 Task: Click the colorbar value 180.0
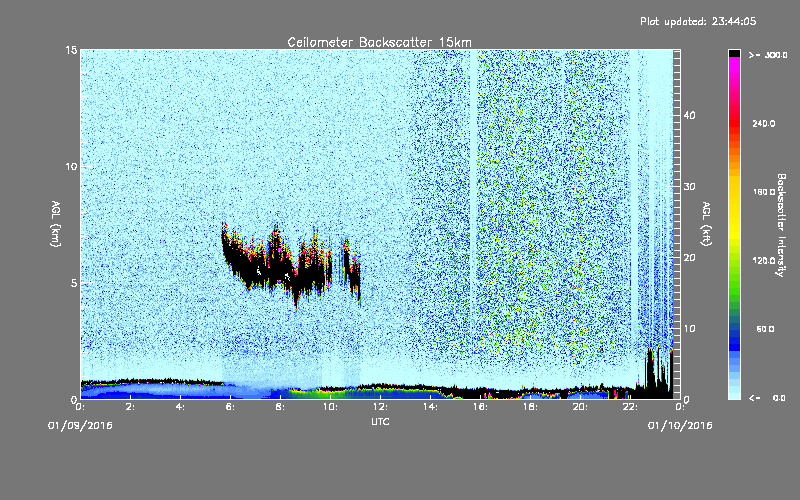click(x=764, y=192)
